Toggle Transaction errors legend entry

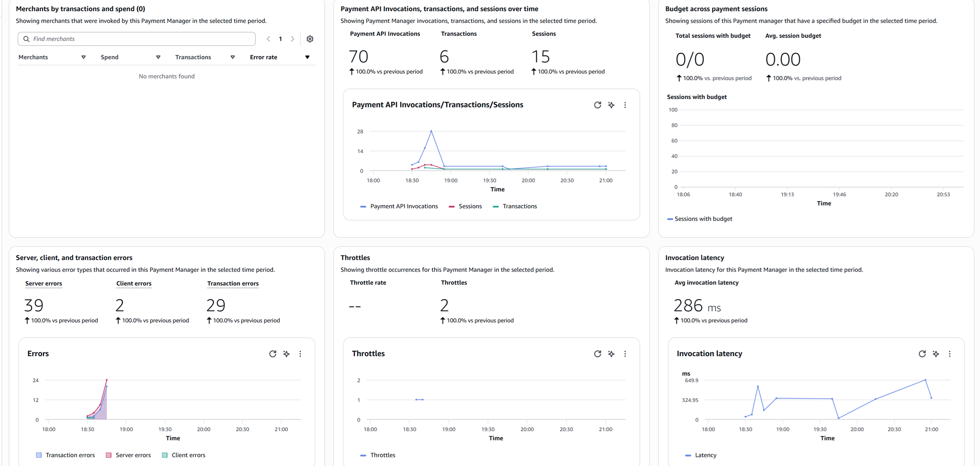[65, 455]
